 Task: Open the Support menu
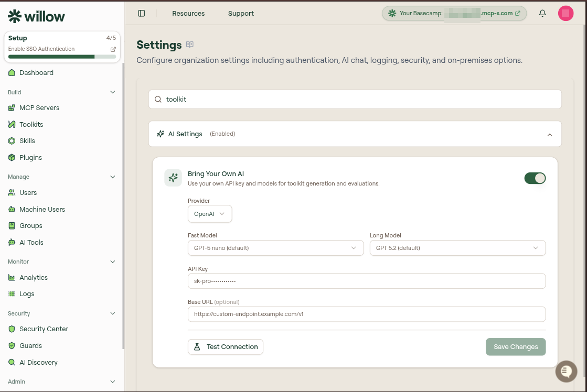(241, 14)
